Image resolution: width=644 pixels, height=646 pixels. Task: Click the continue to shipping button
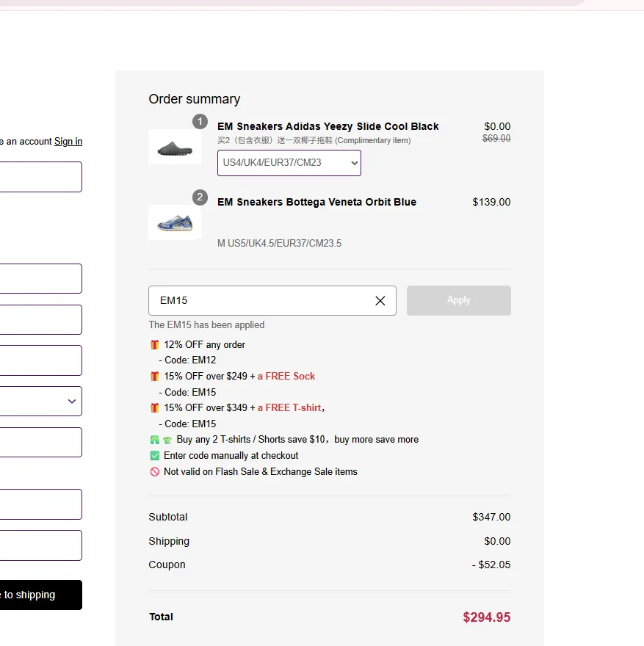point(41,595)
